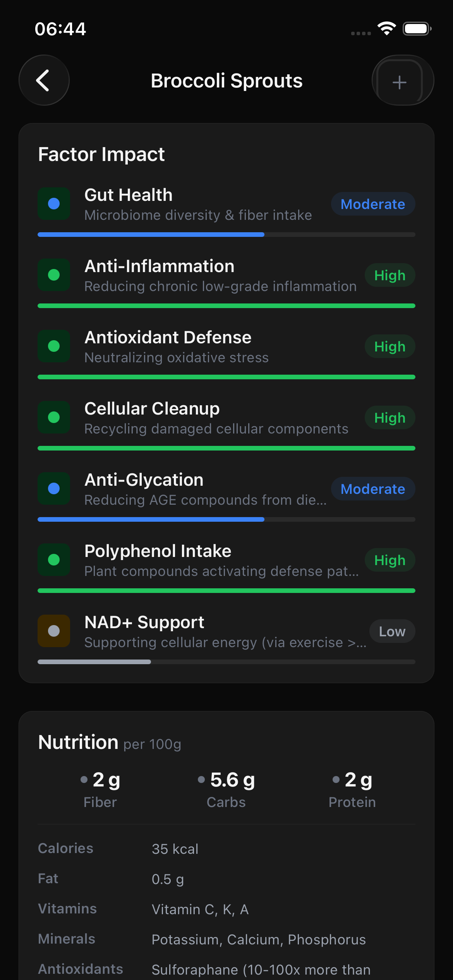Tap the Gut Health blue dot icon
This screenshot has width=453, height=980.
click(54, 204)
